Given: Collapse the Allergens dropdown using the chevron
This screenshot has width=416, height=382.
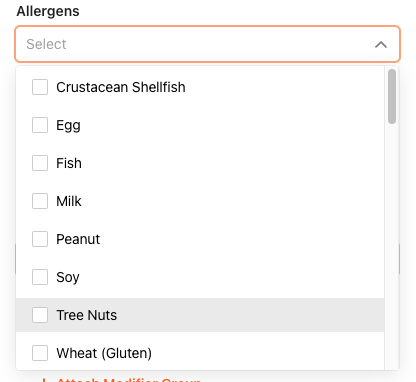Looking at the screenshot, I should [381, 44].
